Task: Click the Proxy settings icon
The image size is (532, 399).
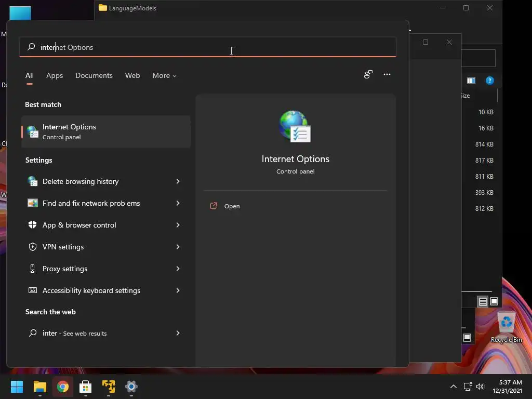Action: [33, 269]
